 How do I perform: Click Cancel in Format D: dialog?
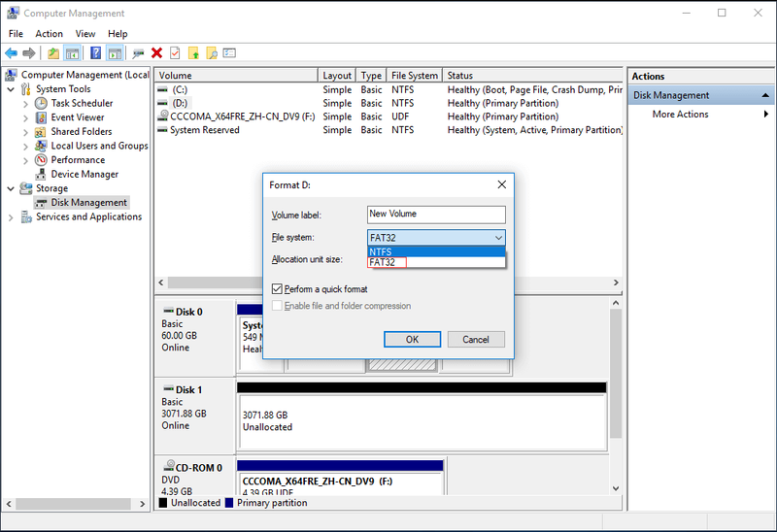tap(476, 340)
